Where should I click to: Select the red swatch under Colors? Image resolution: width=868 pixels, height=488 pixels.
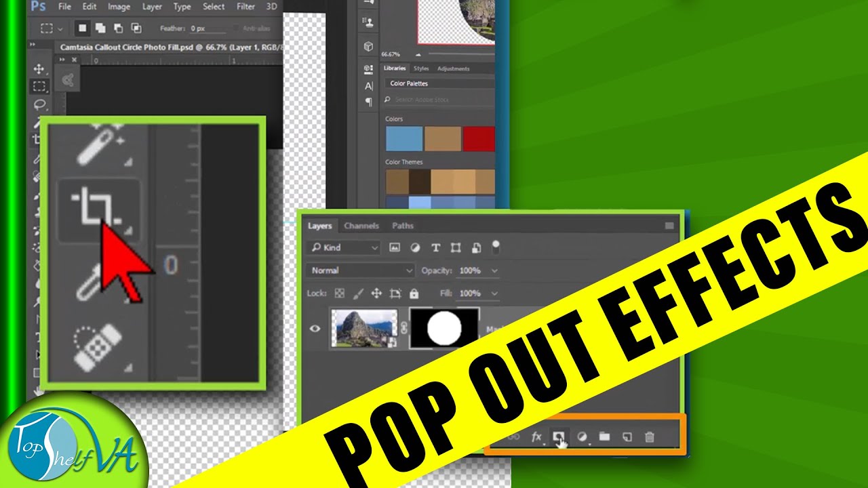479,138
